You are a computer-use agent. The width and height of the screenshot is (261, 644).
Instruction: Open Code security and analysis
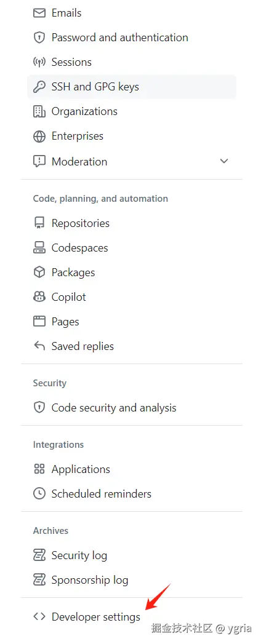[x=132, y=408]
